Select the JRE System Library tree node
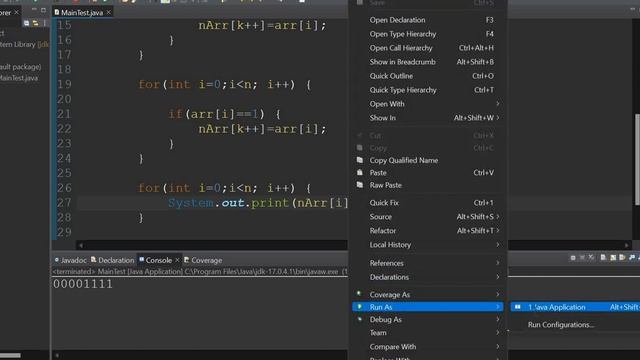The width and height of the screenshot is (640, 360). tap(24, 44)
